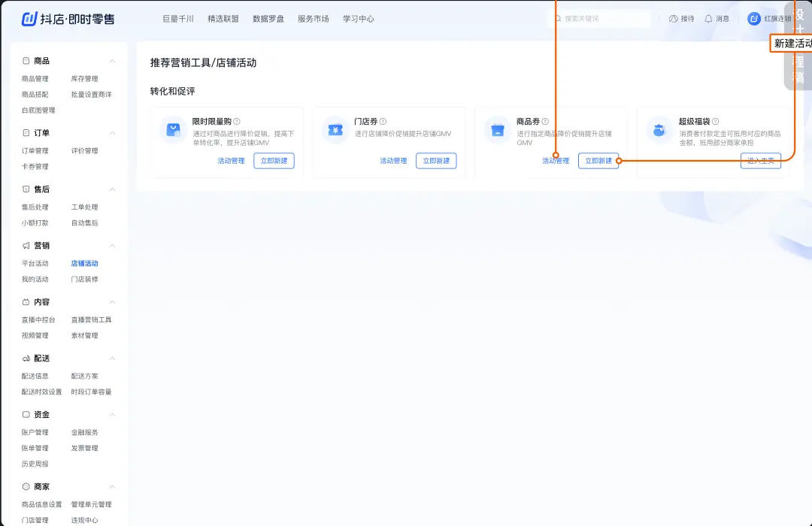Open 门店装修 in sidebar

[x=84, y=280]
